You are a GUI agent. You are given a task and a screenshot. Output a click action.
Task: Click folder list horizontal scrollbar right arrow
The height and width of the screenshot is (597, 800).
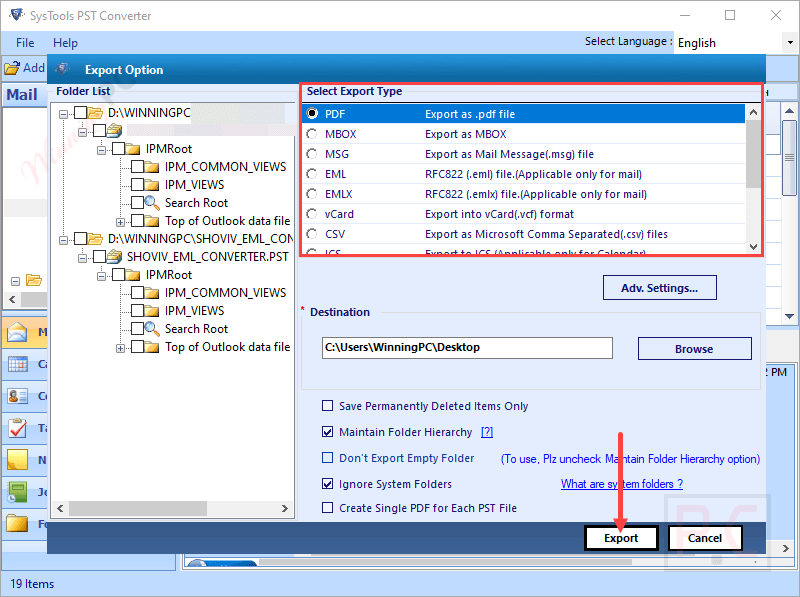285,508
